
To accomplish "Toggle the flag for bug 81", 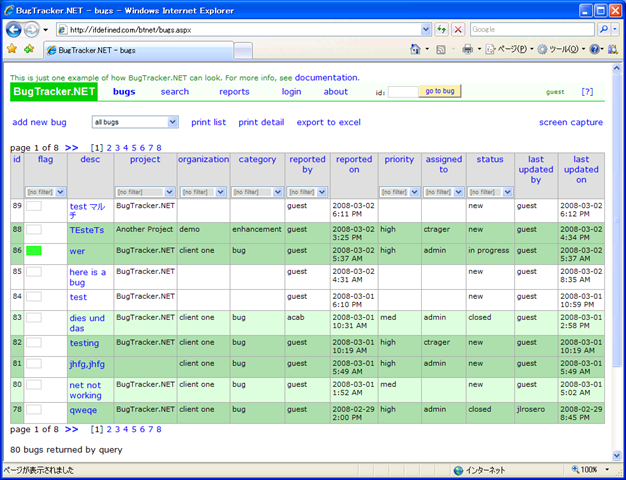I will 34,364.
